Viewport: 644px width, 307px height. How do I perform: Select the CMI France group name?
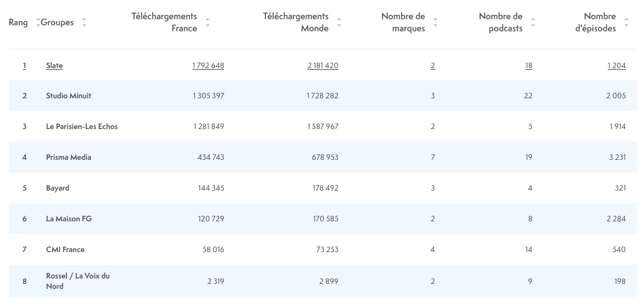point(65,249)
